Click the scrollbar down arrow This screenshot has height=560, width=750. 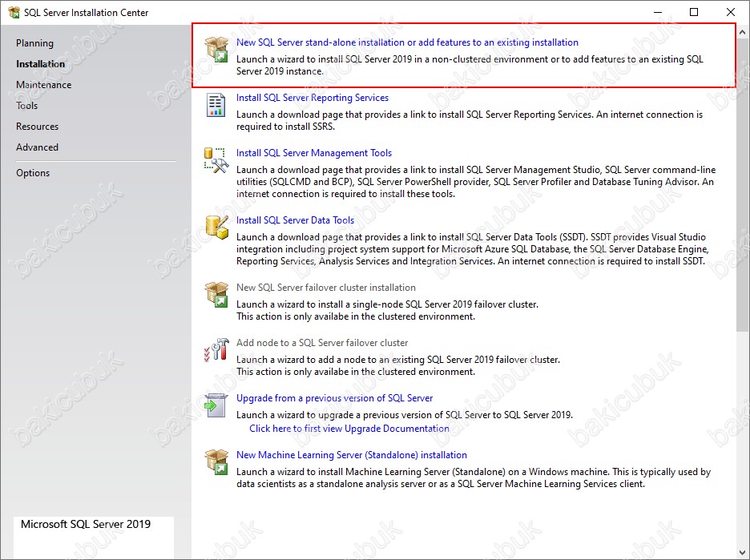click(x=742, y=553)
